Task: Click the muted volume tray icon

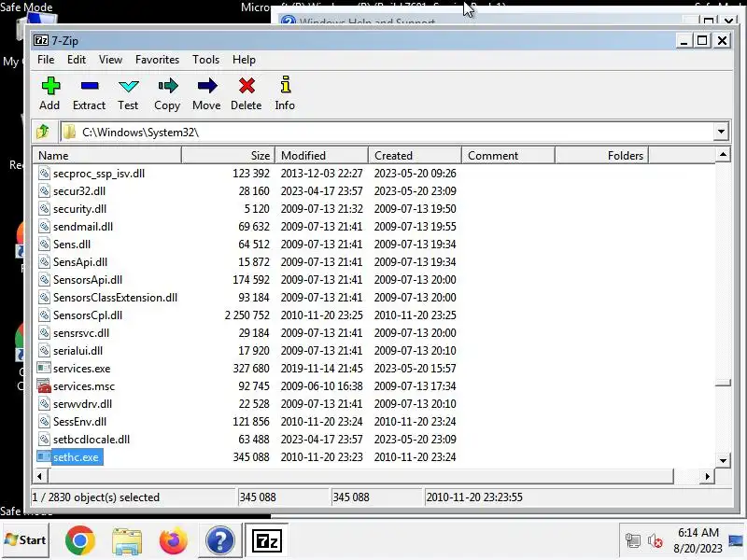Action: point(655,541)
